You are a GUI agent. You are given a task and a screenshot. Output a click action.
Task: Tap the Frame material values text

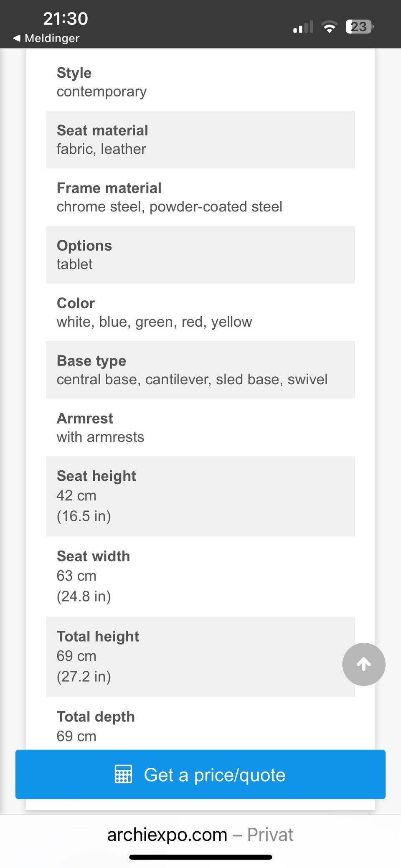(169, 207)
